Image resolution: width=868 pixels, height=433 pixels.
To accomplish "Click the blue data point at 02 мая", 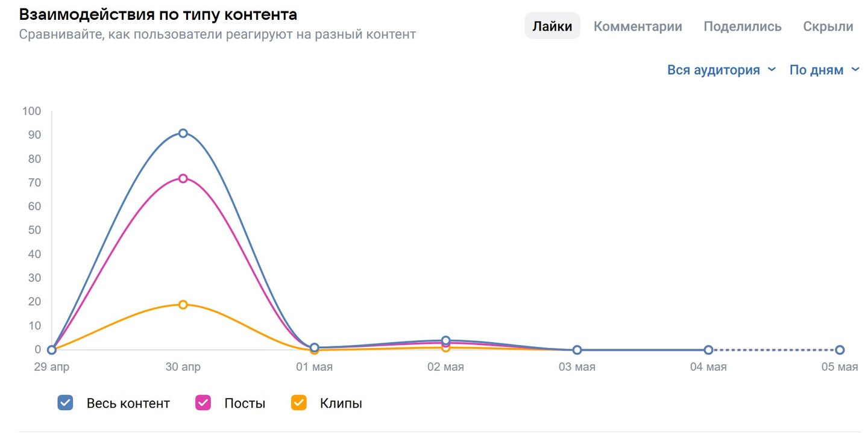I will [x=446, y=341].
